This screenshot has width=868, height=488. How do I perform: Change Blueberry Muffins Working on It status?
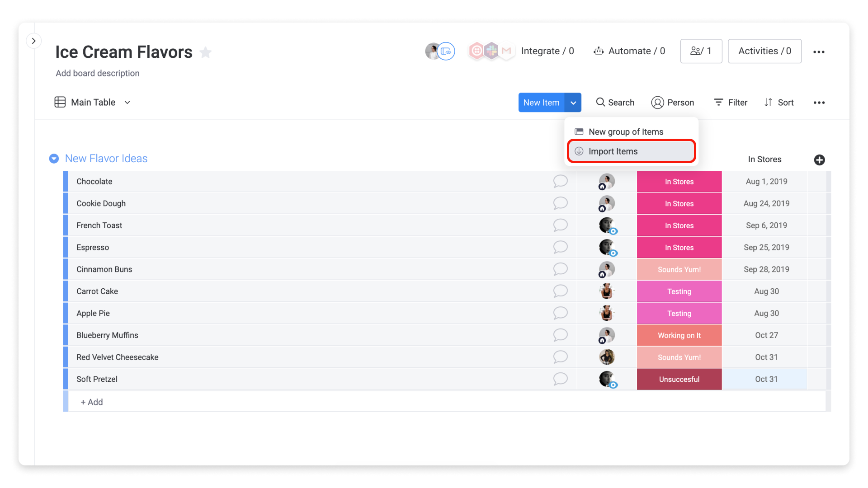(679, 335)
